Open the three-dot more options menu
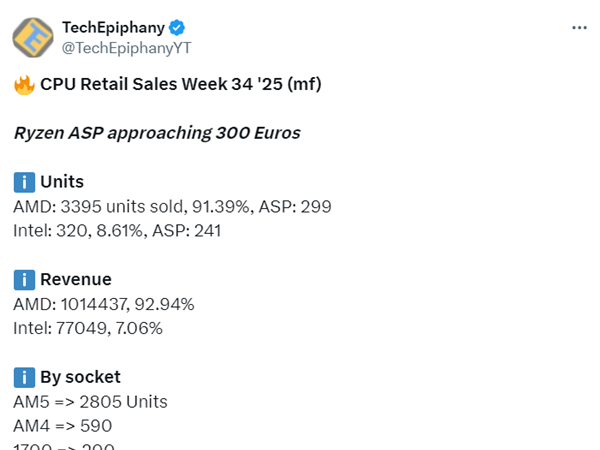The image size is (600, 450). coord(579,28)
